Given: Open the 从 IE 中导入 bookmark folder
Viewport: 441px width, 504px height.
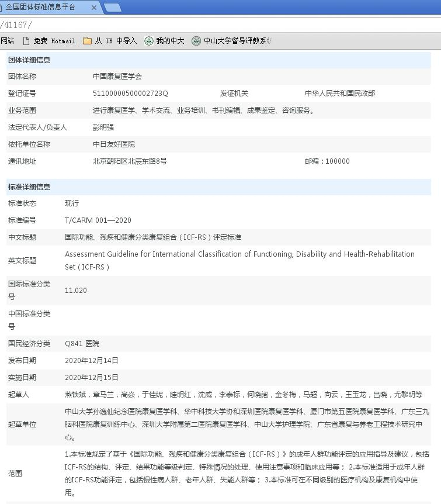Looking at the screenshot, I should pos(110,41).
